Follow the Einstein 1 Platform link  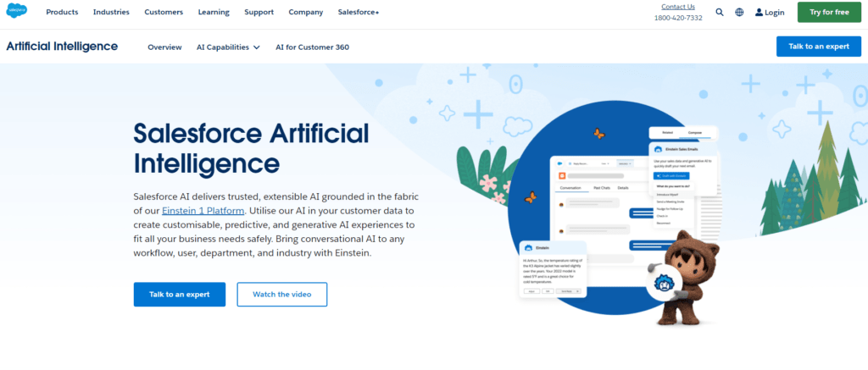203,210
